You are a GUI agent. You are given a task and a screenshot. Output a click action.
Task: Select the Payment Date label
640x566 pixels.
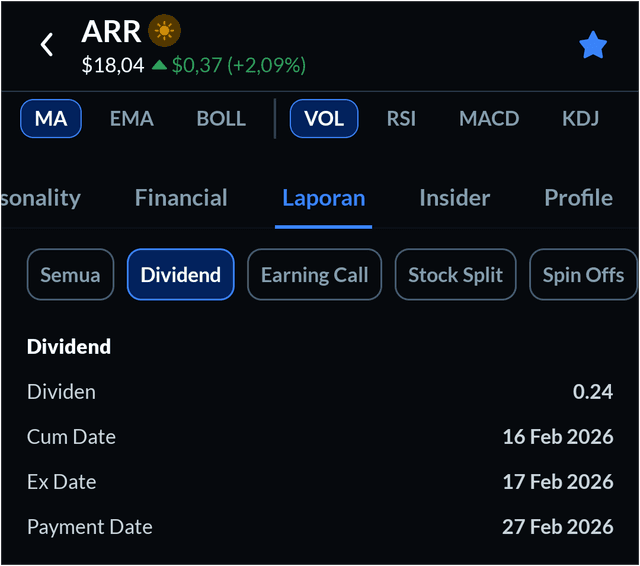point(90,527)
